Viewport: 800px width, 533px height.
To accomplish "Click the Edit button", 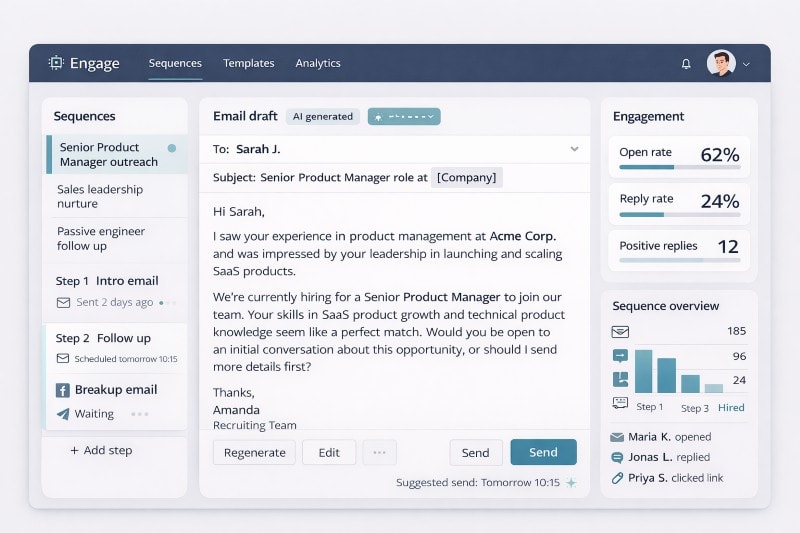I will pos(329,452).
